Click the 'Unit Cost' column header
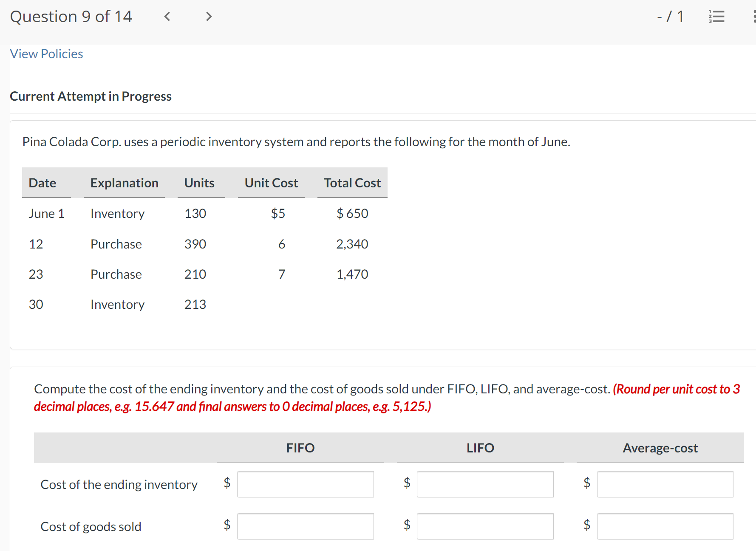 pos(271,183)
